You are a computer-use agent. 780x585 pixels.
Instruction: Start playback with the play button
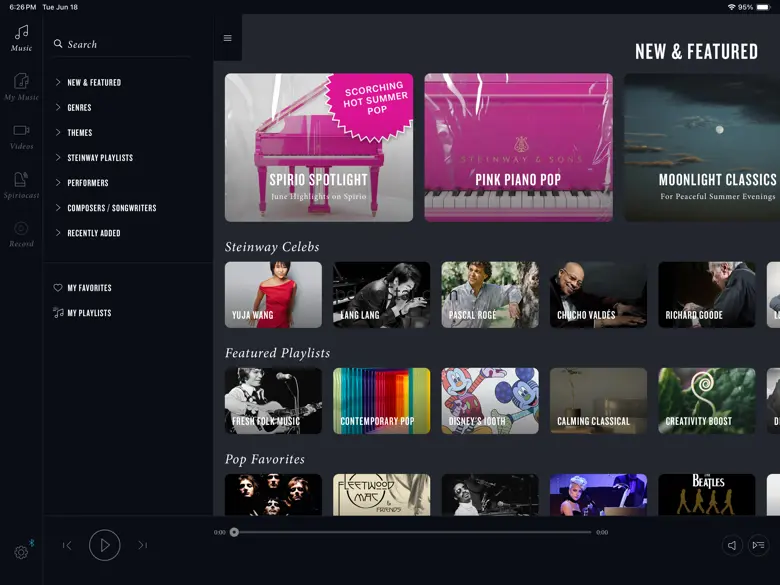(104, 545)
